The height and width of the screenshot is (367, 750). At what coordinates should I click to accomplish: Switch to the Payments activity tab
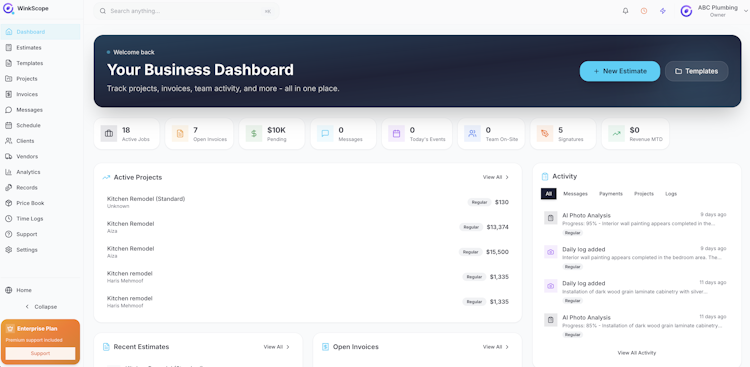[611, 194]
